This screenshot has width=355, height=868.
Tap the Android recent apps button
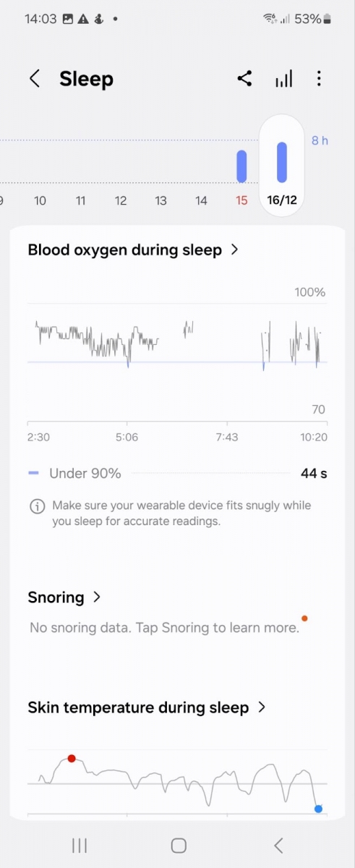80,845
